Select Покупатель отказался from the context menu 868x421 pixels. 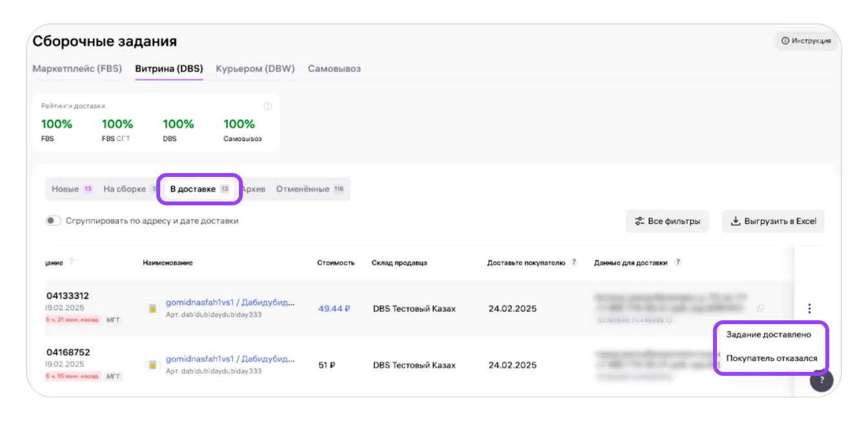tap(771, 358)
